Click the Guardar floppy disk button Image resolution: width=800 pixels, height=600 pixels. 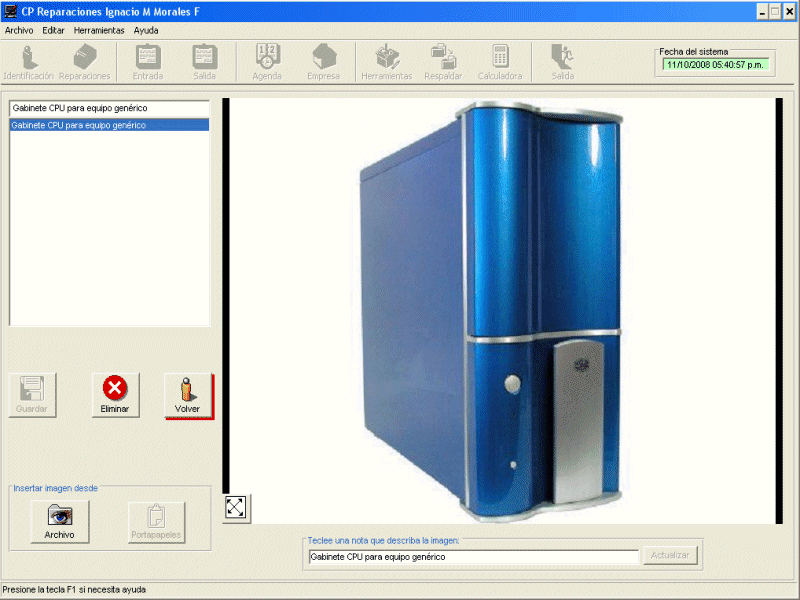(x=32, y=394)
